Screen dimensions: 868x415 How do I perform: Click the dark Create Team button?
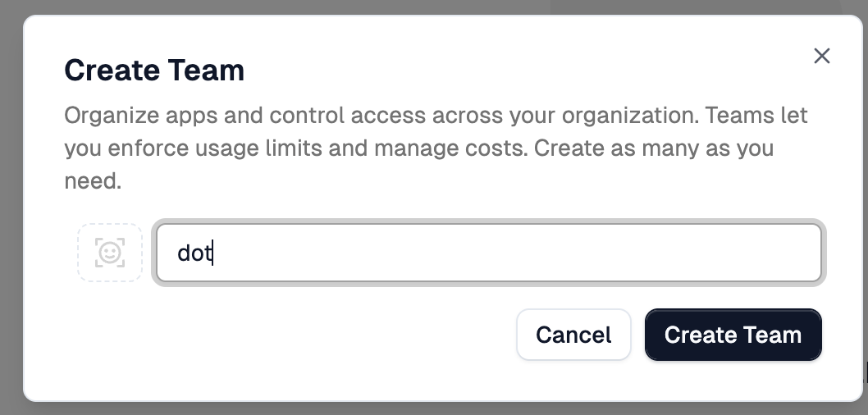coord(733,335)
